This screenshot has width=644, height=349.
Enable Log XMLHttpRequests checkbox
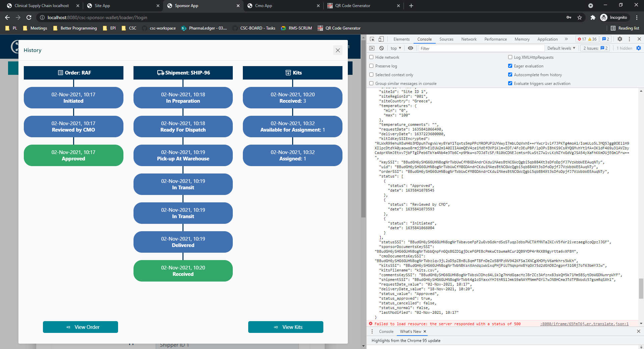510,57
